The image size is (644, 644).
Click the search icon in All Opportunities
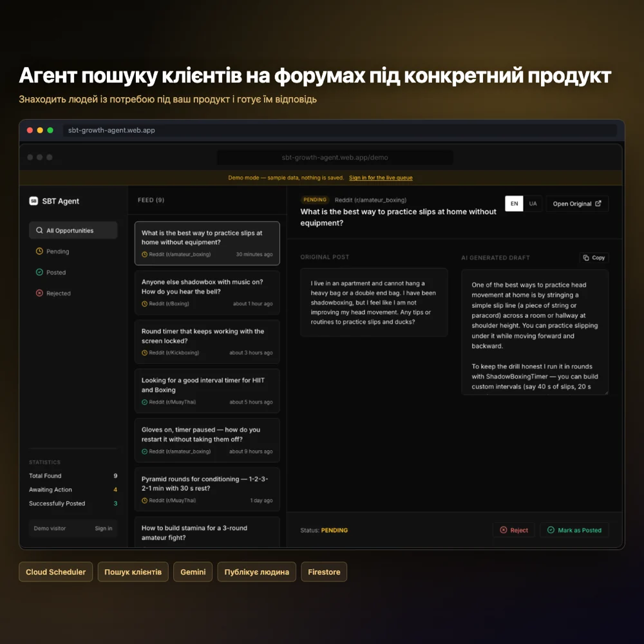point(39,231)
